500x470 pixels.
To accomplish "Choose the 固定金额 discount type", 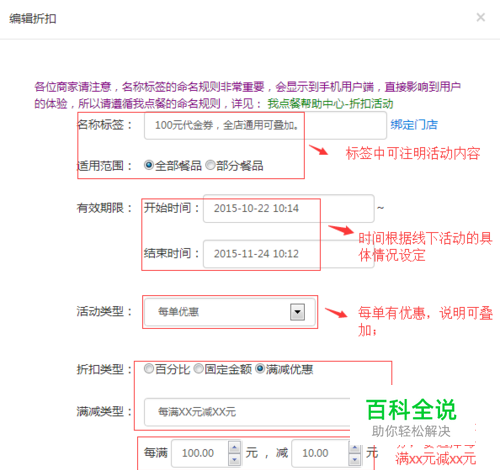I will pos(198,369).
